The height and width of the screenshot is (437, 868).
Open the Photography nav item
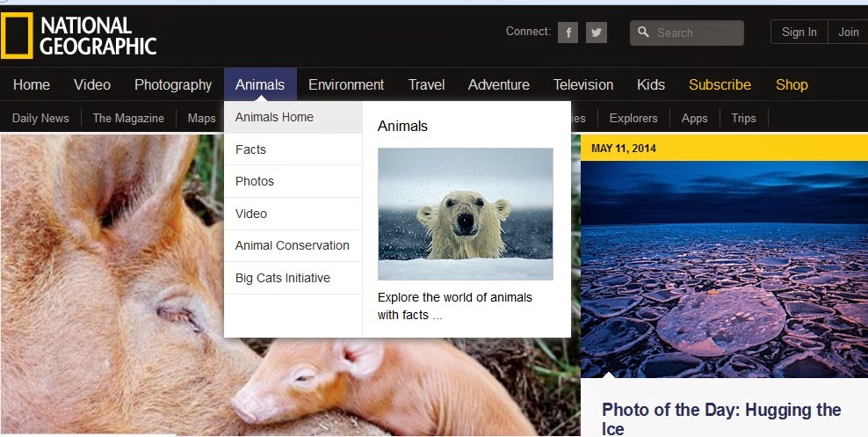[x=173, y=84]
